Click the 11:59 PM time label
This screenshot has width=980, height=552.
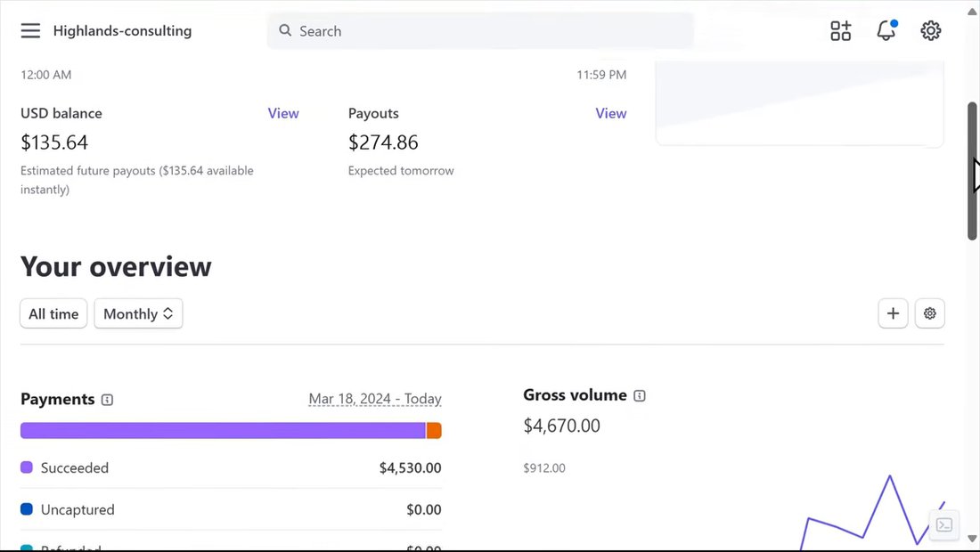tap(601, 75)
